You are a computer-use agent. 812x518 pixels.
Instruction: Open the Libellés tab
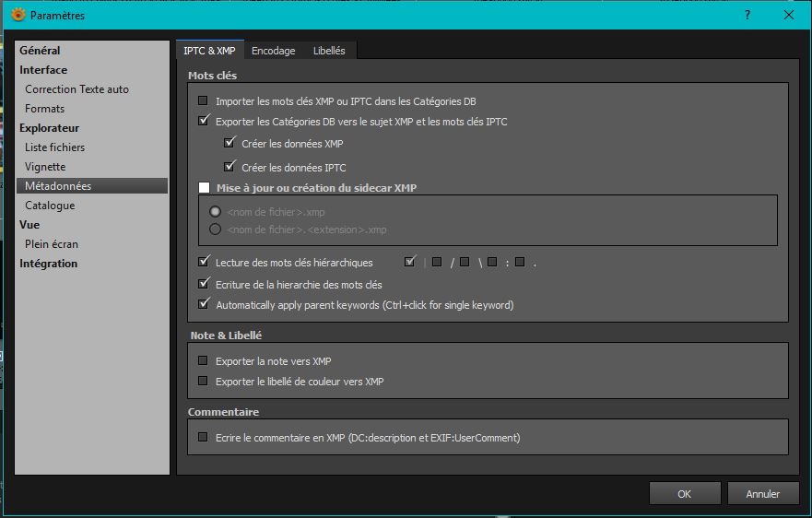tap(329, 51)
